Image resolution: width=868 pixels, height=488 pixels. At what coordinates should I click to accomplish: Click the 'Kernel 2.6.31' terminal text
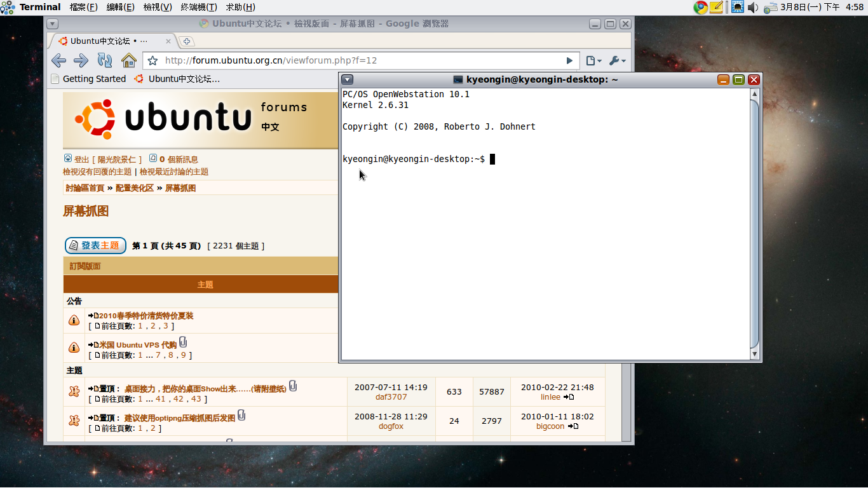click(x=376, y=105)
